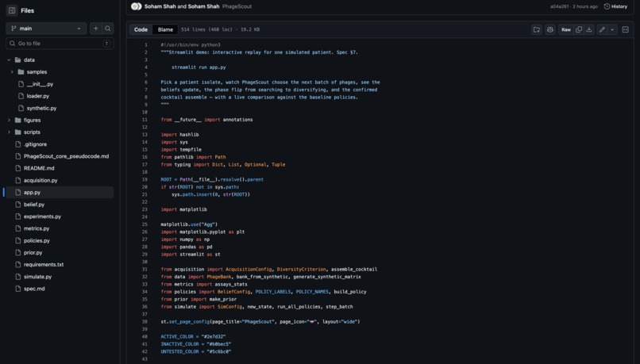Open README.md file
Viewport: 640px width, 364px height.
coord(39,168)
